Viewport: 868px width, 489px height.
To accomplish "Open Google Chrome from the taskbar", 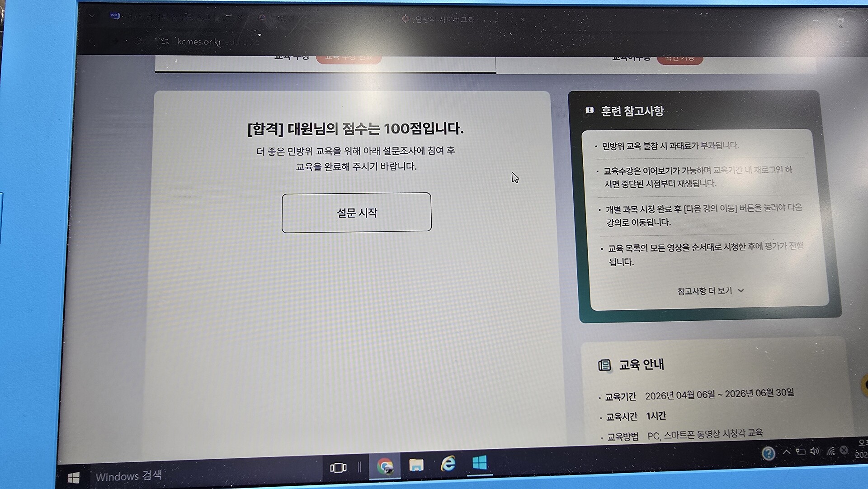I will pyautogui.click(x=385, y=465).
